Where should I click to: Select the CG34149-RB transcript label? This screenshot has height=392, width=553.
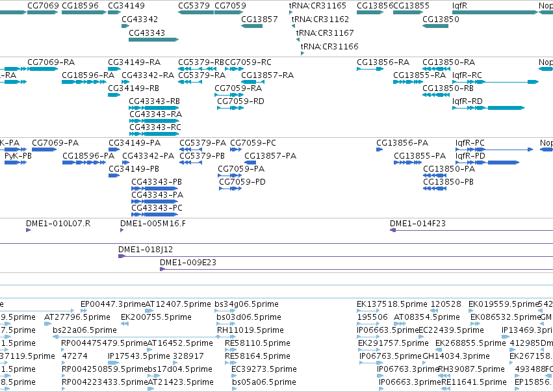point(134,88)
